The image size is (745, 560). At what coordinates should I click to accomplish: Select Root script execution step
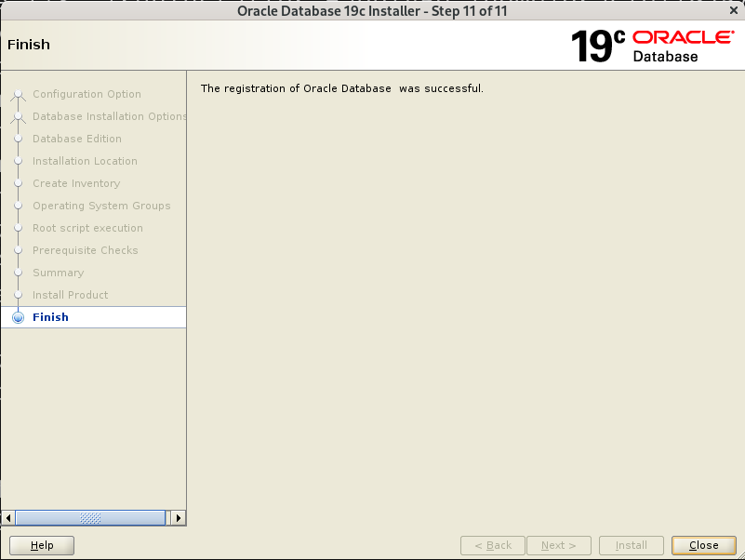tap(87, 228)
